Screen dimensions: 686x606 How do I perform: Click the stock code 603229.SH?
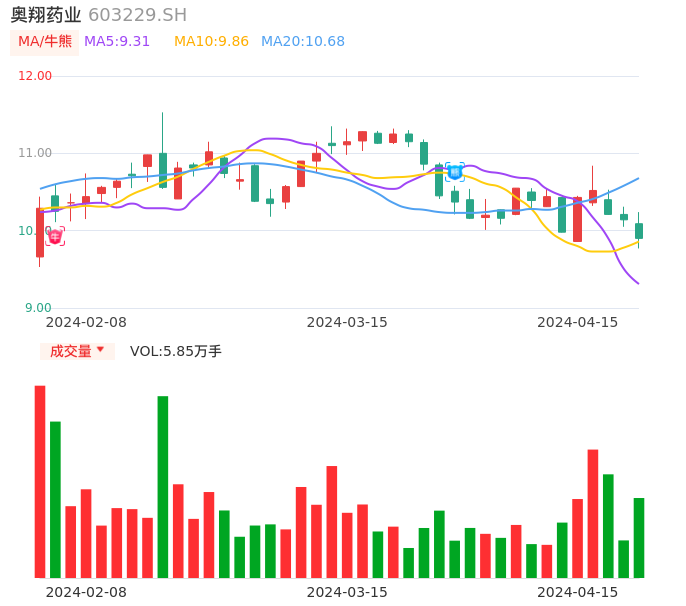tap(137, 15)
